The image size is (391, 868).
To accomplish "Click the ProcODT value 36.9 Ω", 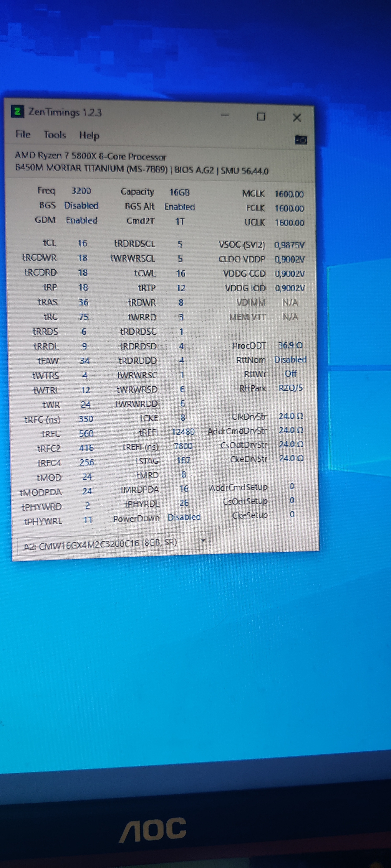I will 290,345.
